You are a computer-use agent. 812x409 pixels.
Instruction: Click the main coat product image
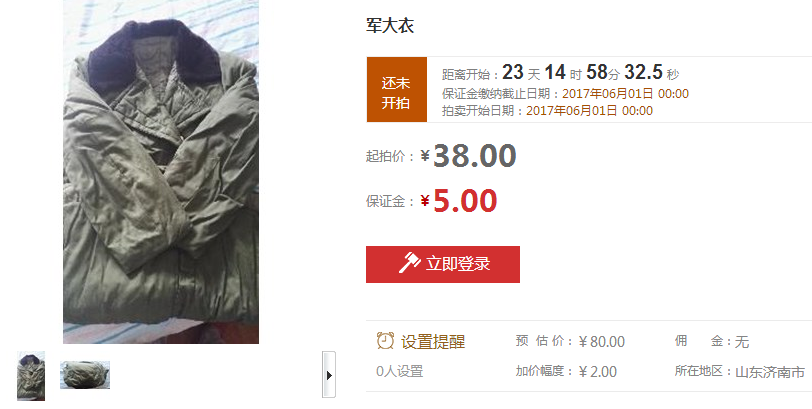click(x=161, y=172)
